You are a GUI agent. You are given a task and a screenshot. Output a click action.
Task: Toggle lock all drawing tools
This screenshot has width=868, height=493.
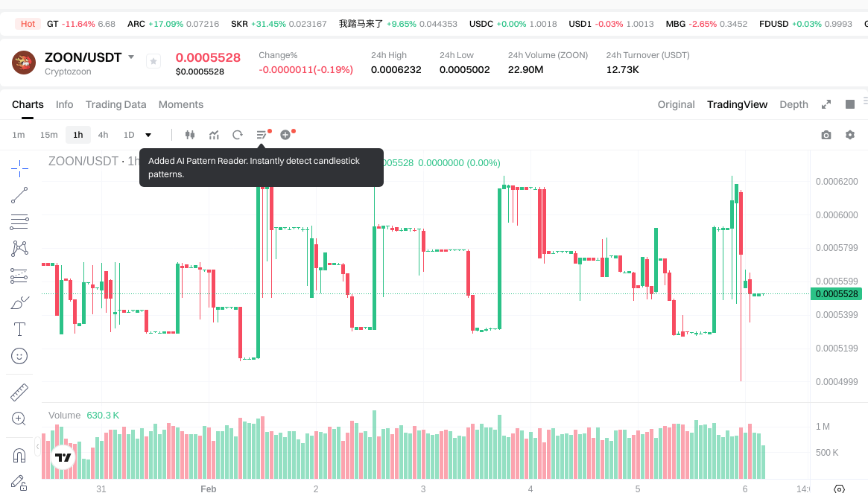pos(19,483)
